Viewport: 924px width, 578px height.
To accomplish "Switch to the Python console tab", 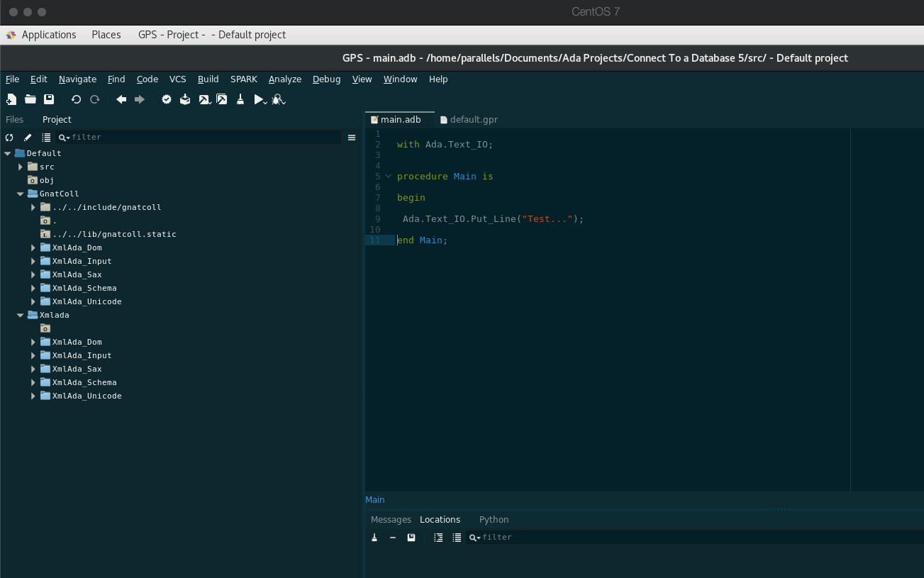I will pyautogui.click(x=494, y=520).
